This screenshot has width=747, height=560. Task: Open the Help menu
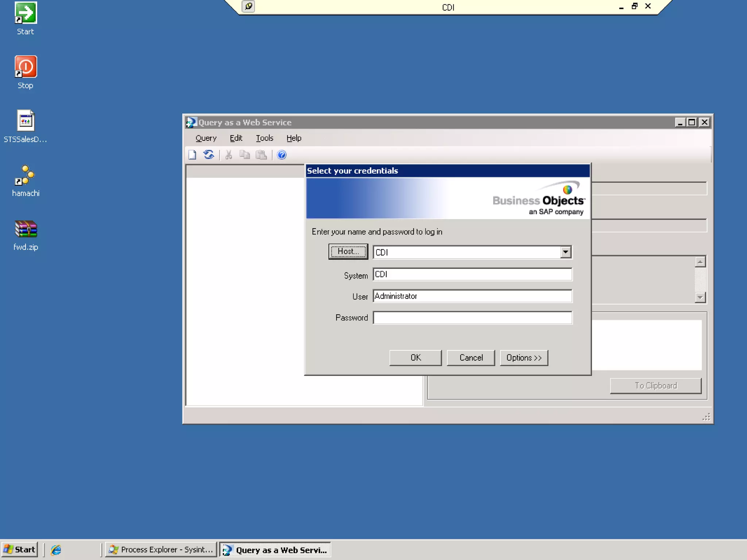(294, 138)
